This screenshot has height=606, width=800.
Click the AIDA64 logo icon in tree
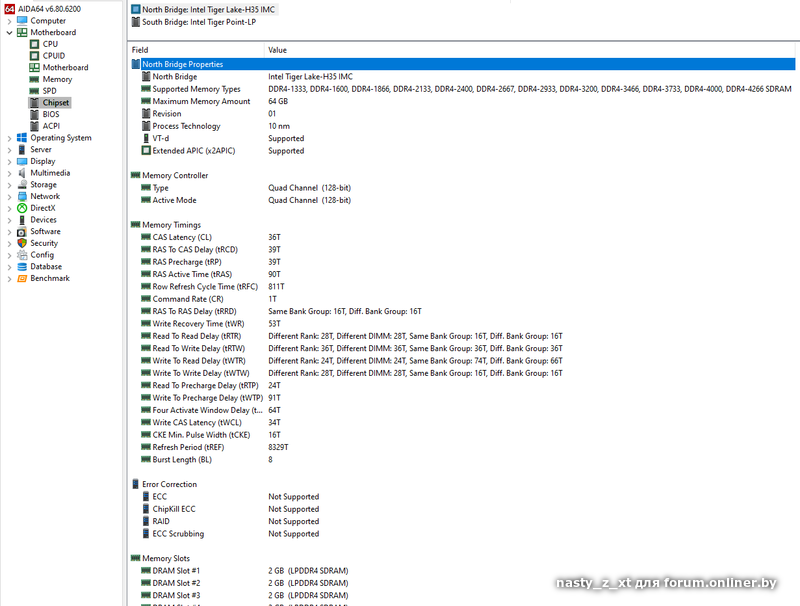point(9,9)
